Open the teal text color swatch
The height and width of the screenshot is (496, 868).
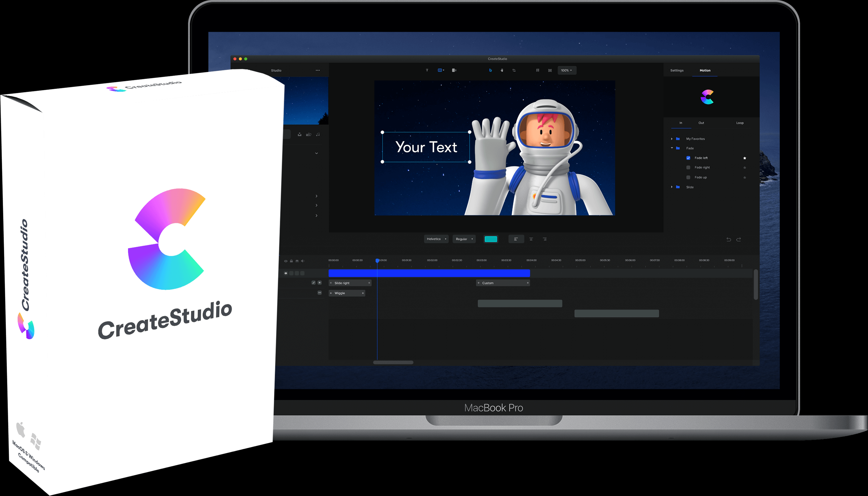(491, 239)
